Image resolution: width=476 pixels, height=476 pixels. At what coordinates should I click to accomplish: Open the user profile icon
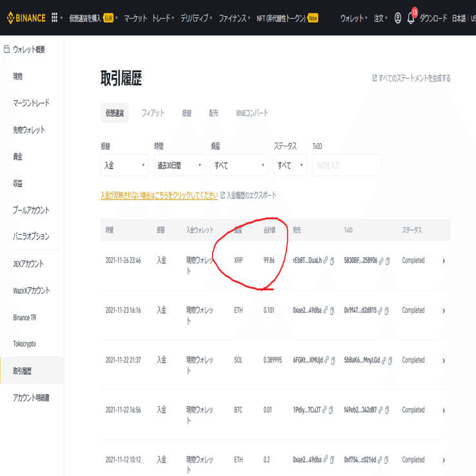398,18
